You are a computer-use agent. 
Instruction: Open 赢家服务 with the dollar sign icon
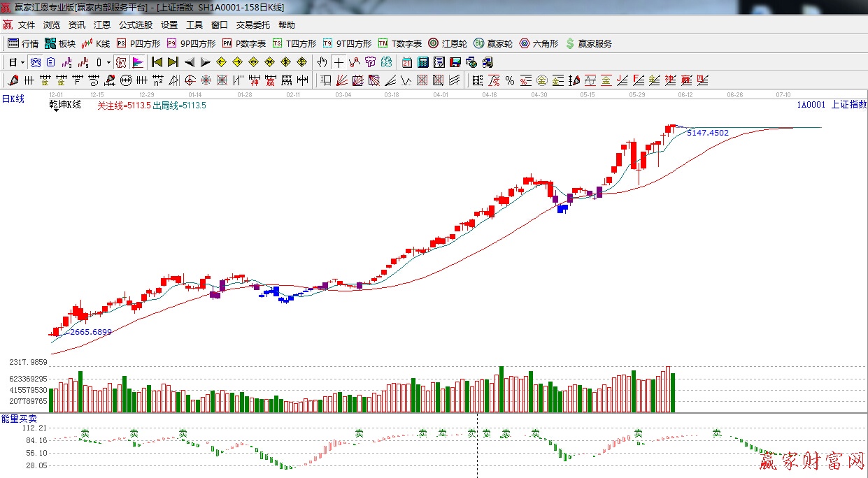(588, 43)
